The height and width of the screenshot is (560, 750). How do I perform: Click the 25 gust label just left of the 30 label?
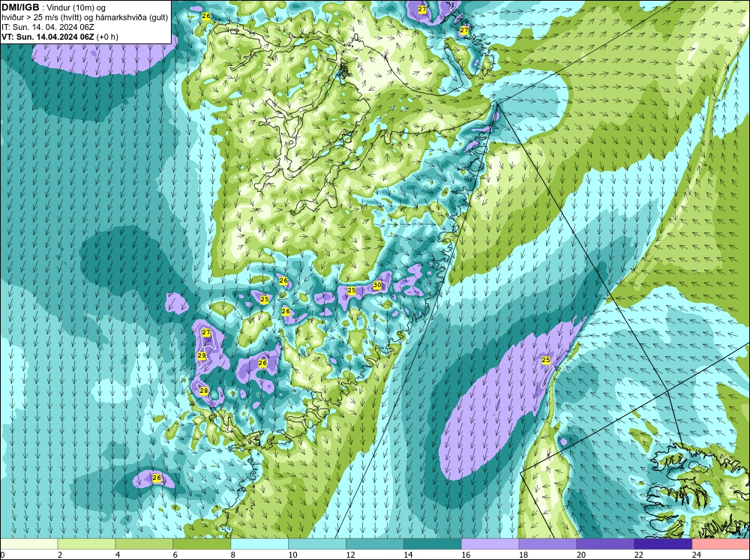(x=352, y=290)
